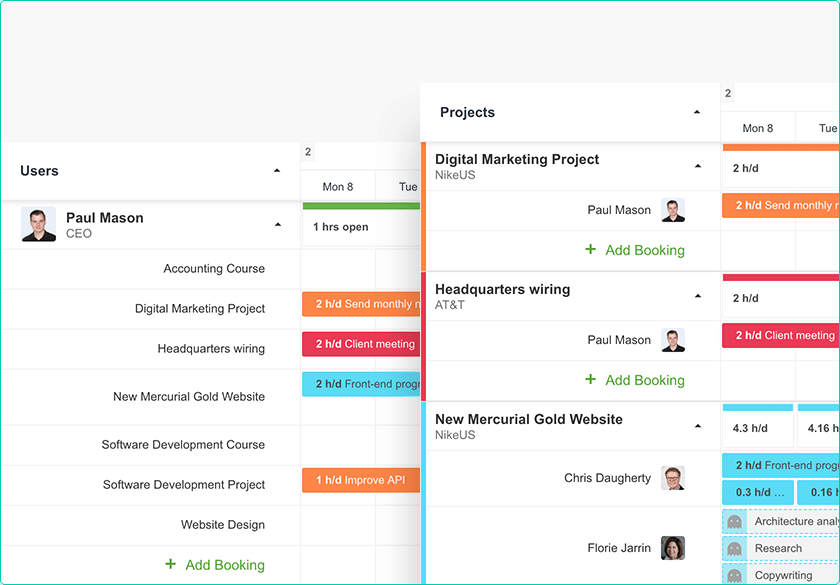
Task: Click Paul Mason avatar under Digital Marketing Project
Action: (673, 210)
